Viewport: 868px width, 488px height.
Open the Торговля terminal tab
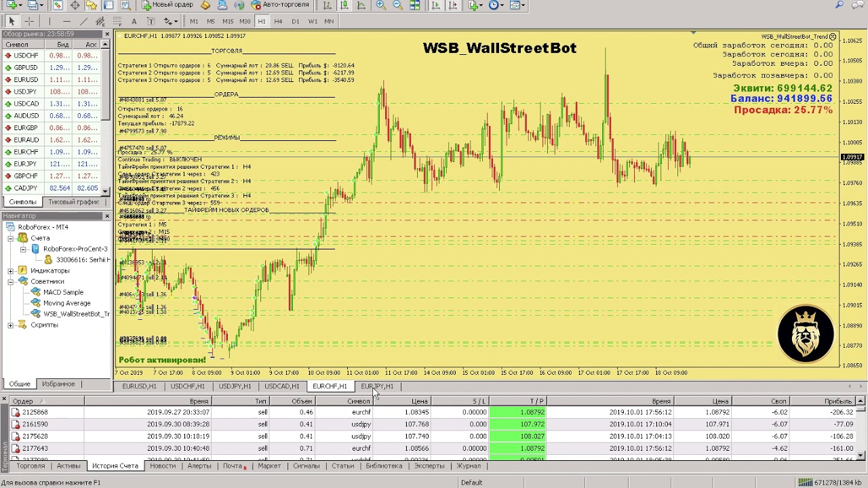tap(31, 466)
